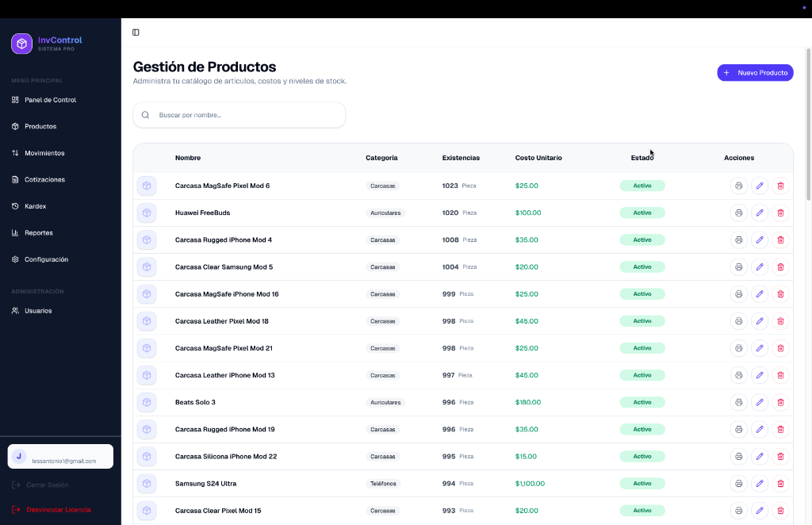Click Cerrar Sesión button
The height and width of the screenshot is (525, 812).
pos(47,485)
